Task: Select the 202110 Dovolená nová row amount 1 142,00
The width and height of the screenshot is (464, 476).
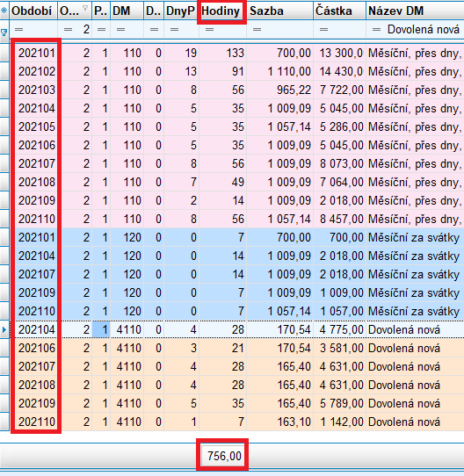Action: coord(339,422)
